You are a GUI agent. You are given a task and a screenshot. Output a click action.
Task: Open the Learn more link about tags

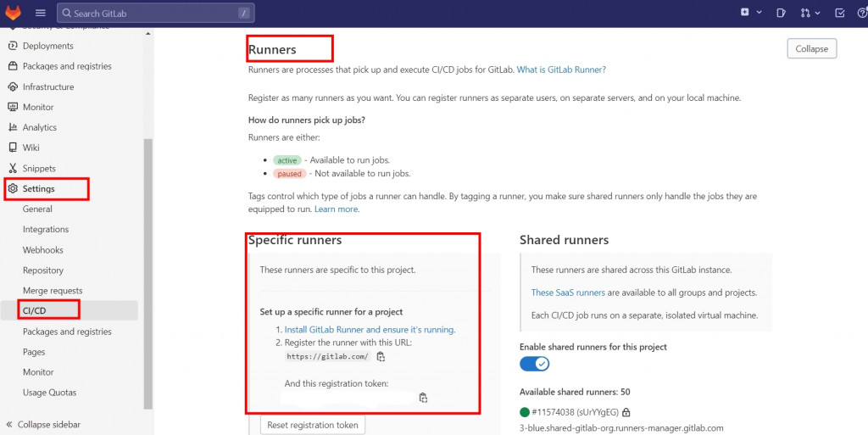(x=336, y=209)
